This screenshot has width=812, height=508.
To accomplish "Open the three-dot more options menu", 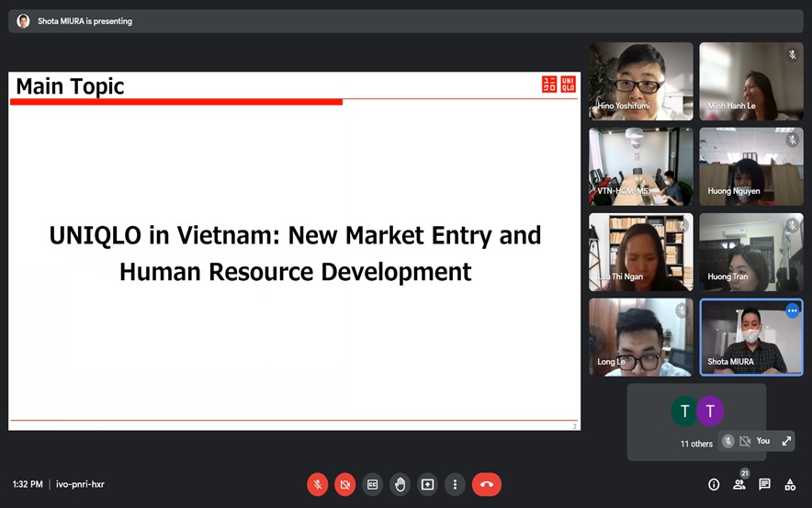I will pyautogui.click(x=455, y=485).
